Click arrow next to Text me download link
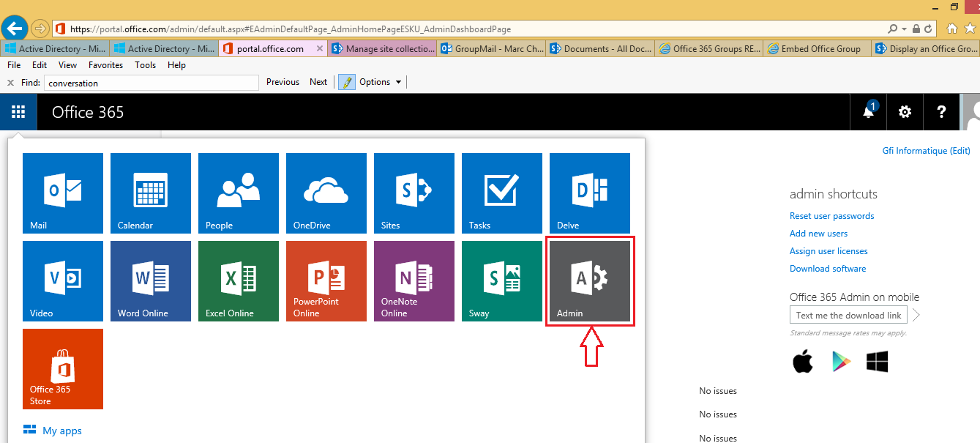Screen dimensions: 980x443 click(x=916, y=316)
